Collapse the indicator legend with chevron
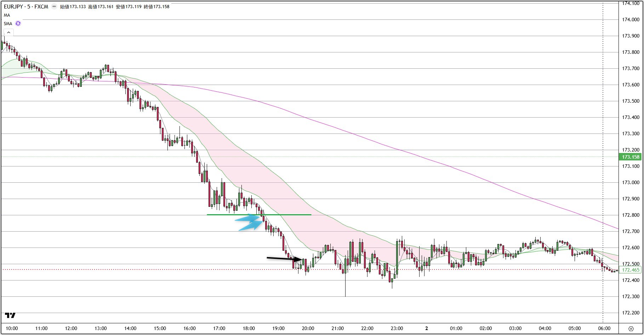Viewport: 644px width, 335px height. click(8, 33)
